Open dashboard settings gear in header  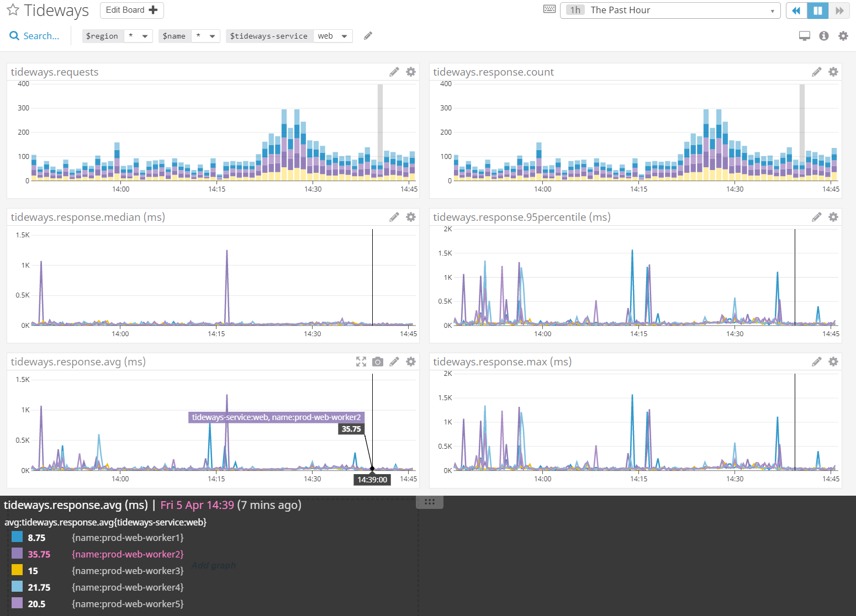[x=843, y=36]
